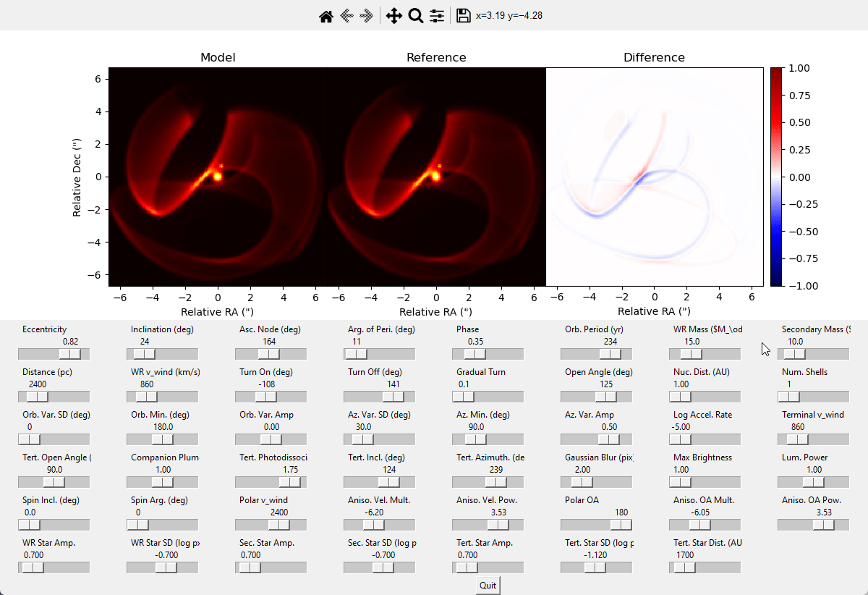Save the figure with disk icon
This screenshot has height=595, width=868.
click(464, 15)
